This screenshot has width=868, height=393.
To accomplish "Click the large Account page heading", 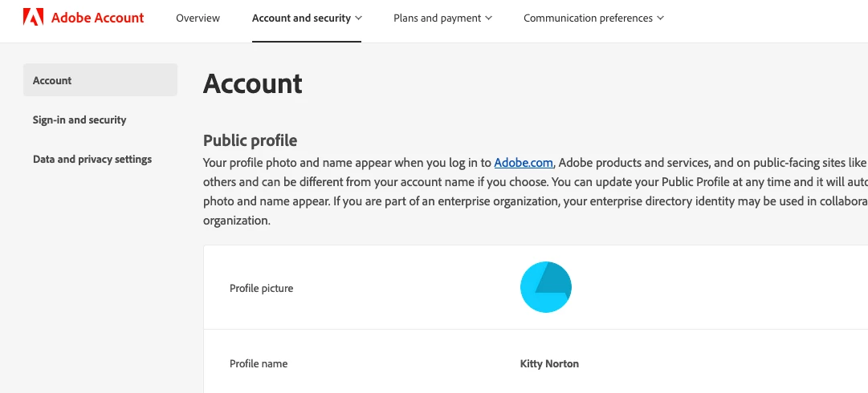I will pos(253,83).
